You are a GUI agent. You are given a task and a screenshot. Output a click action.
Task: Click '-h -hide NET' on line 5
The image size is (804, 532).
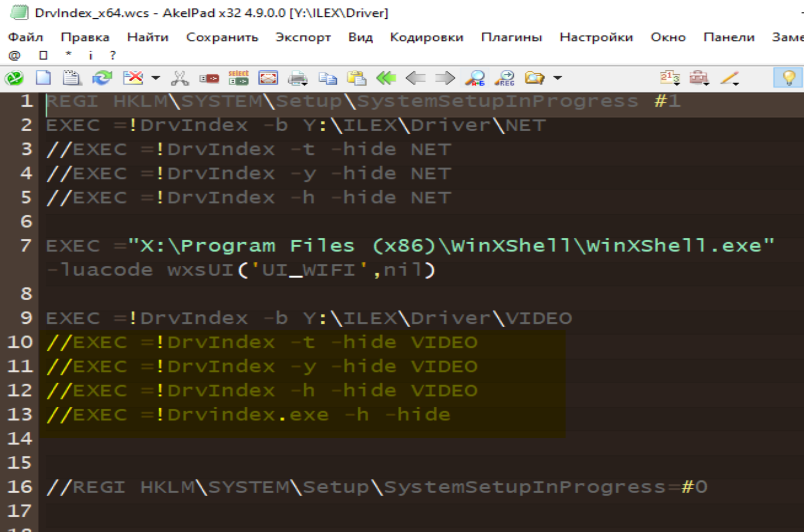point(371,198)
